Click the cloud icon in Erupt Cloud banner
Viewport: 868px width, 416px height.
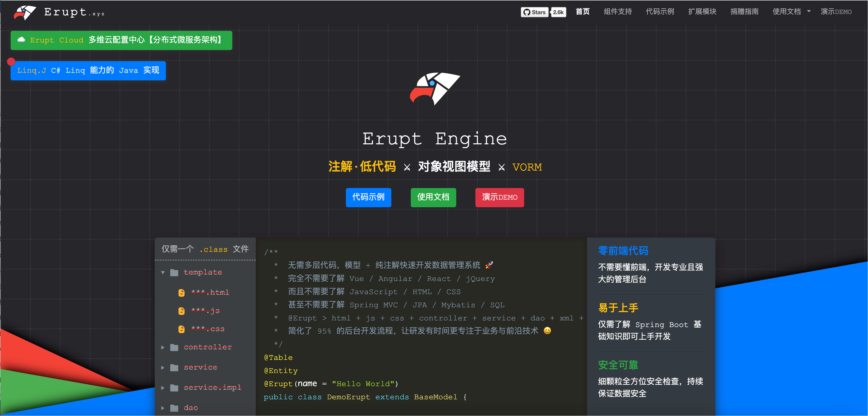click(21, 39)
